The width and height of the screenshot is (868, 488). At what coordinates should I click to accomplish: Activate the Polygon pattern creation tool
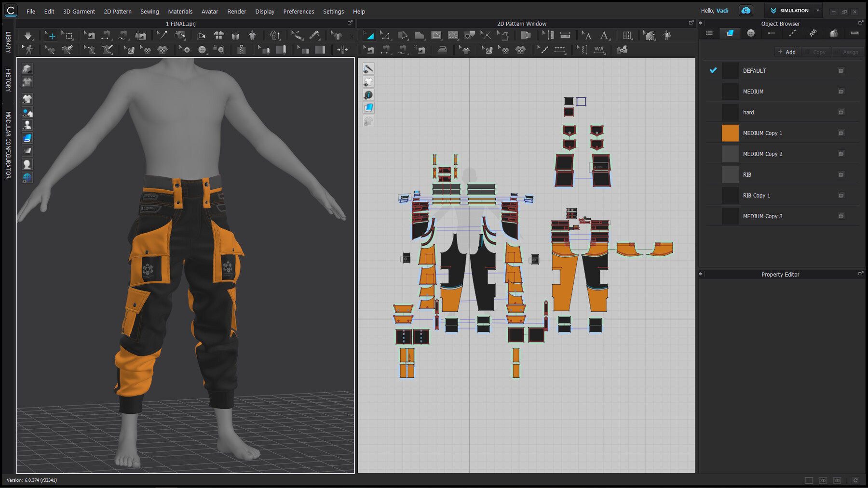point(419,35)
